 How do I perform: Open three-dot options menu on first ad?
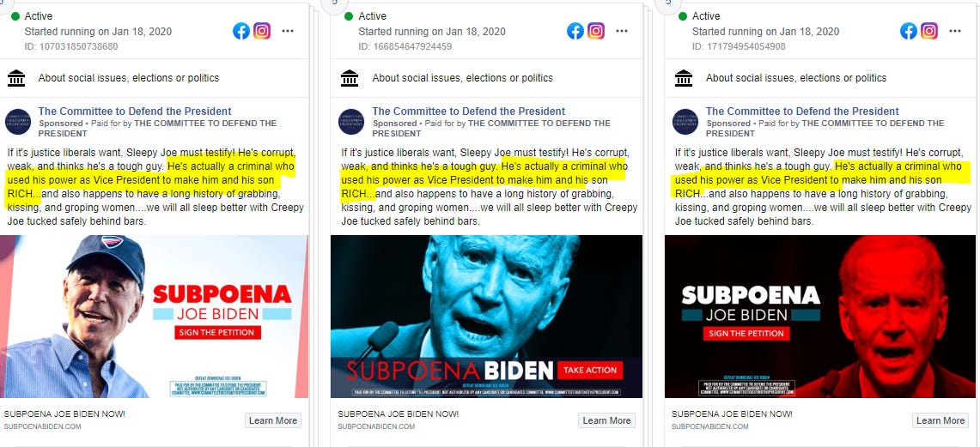click(x=288, y=31)
